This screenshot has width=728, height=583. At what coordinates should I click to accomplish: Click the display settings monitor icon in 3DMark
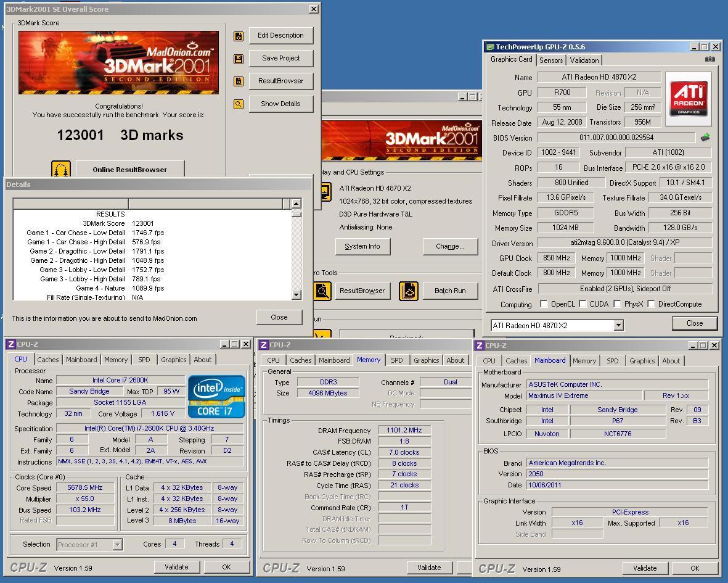325,191
